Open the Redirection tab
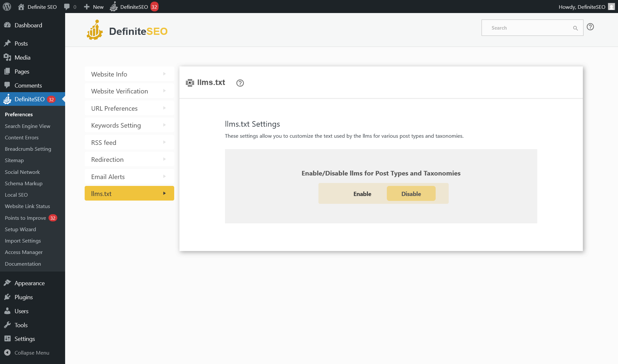The width and height of the screenshot is (618, 364). pyautogui.click(x=129, y=160)
